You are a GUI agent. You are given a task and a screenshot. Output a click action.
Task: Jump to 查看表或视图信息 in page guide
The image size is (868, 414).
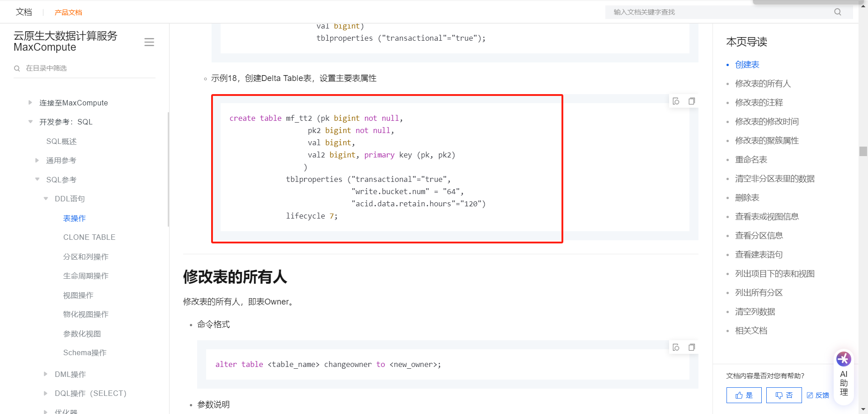(767, 217)
